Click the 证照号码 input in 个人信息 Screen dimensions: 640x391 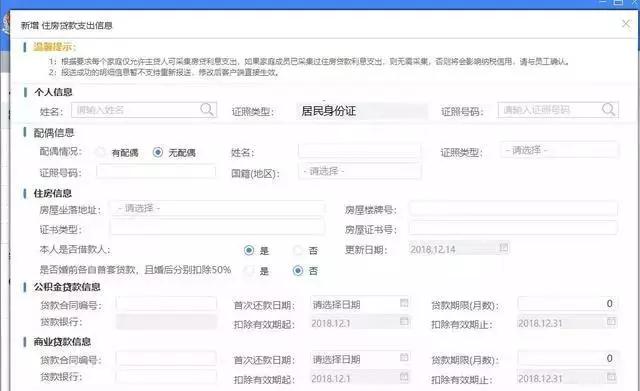click(558, 110)
